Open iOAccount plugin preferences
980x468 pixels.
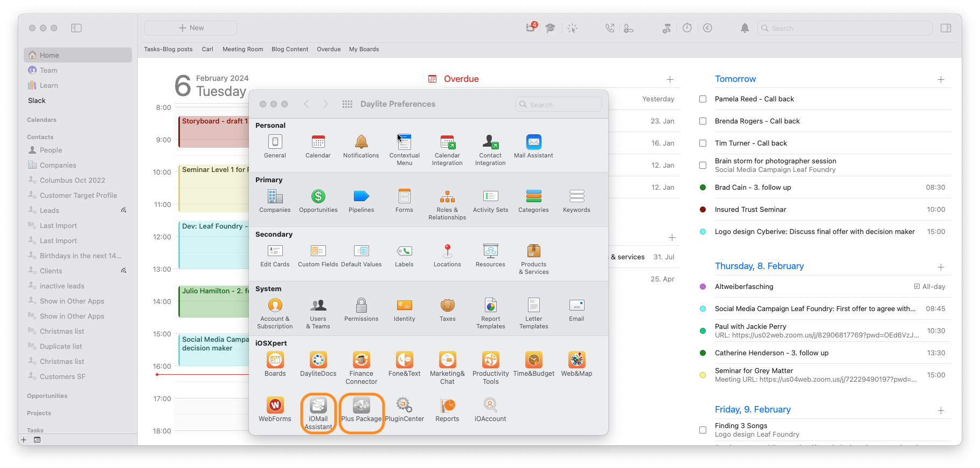click(x=490, y=405)
